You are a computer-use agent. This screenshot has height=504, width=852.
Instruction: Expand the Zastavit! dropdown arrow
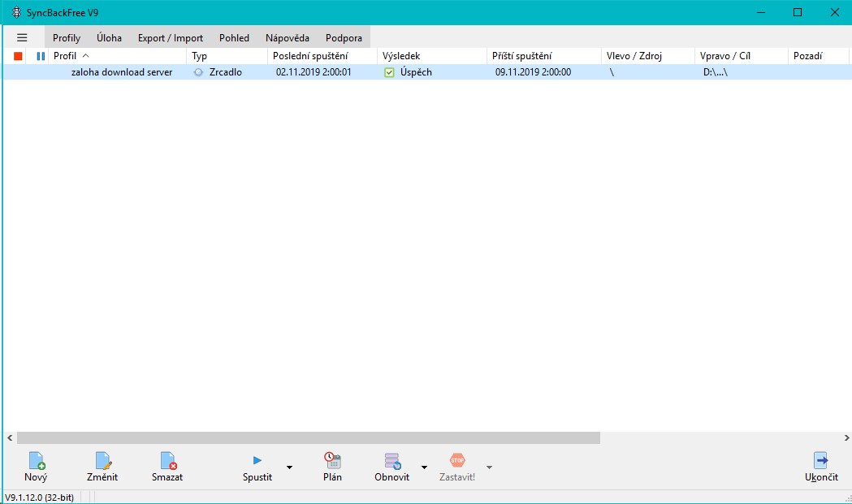point(489,467)
